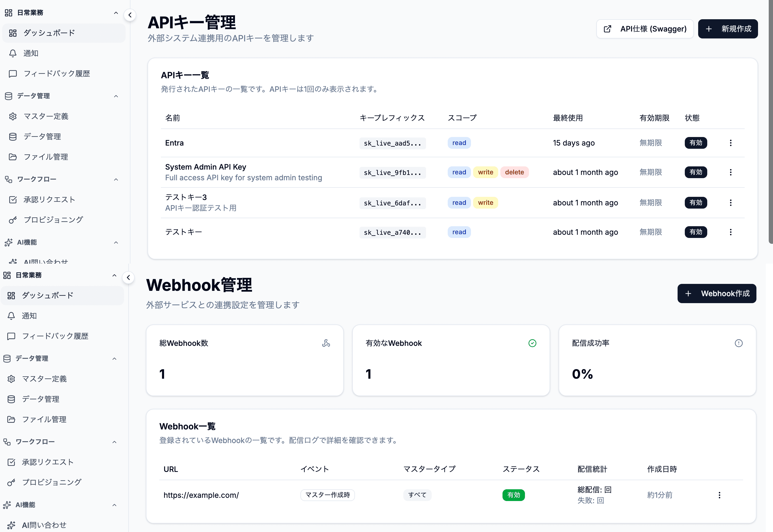This screenshot has height=532, width=773.
Task: Click the ファイル管理 folder icon in the Webhook管理 sidebar
Action: click(x=11, y=419)
